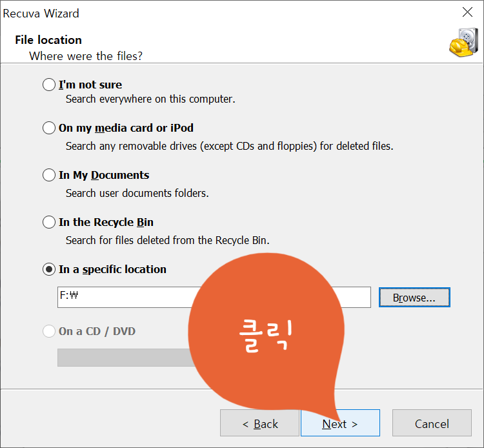
Task: Click "Where were the files?" subtitle
Action: pos(86,56)
